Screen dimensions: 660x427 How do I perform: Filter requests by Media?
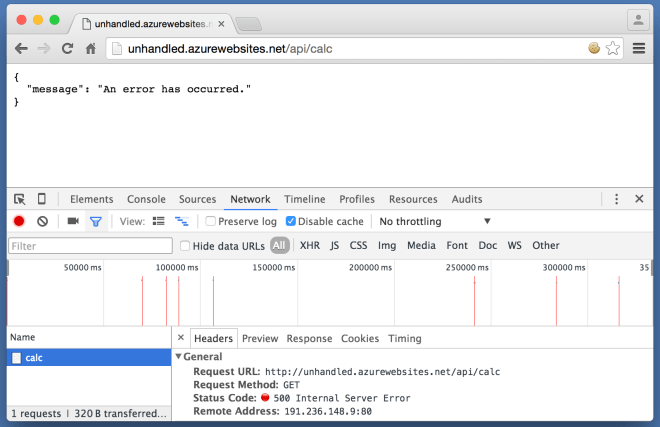tap(421, 246)
